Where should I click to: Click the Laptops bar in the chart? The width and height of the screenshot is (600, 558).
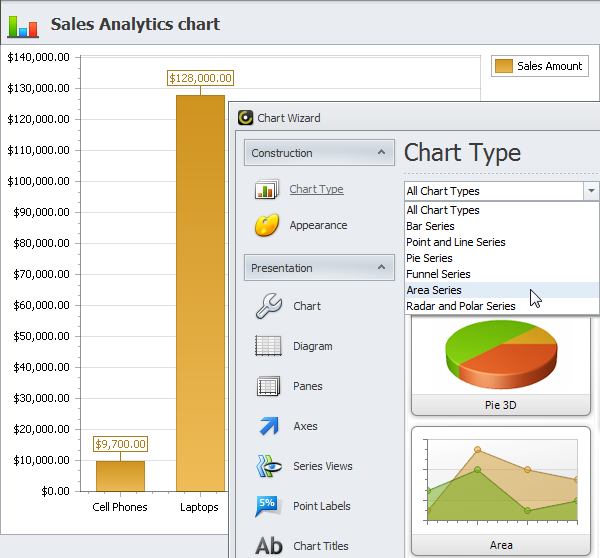click(200, 300)
